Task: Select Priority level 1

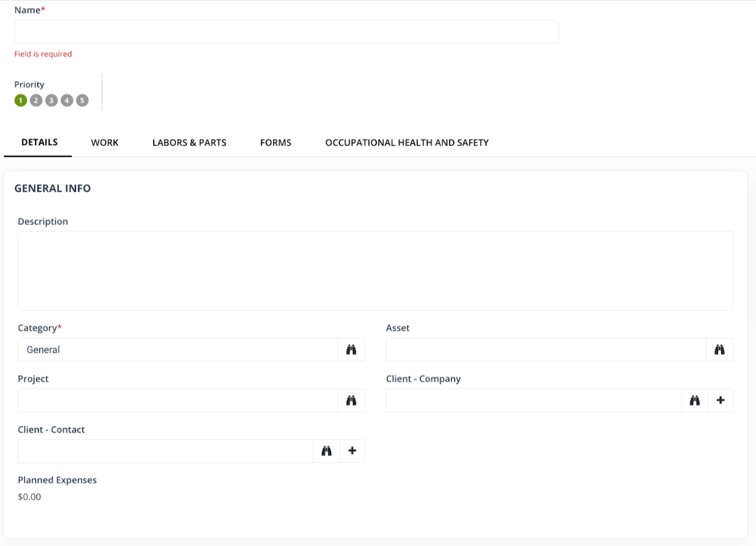Action: point(20,100)
